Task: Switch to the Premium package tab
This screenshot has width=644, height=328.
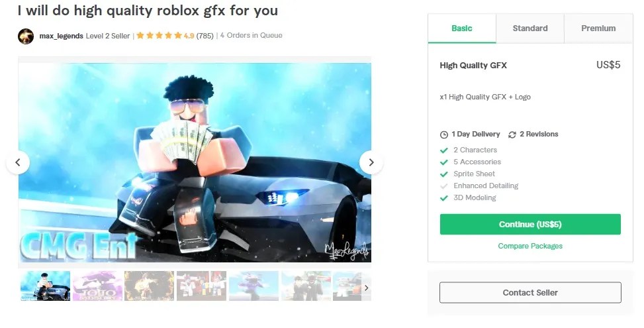Action: point(598,28)
